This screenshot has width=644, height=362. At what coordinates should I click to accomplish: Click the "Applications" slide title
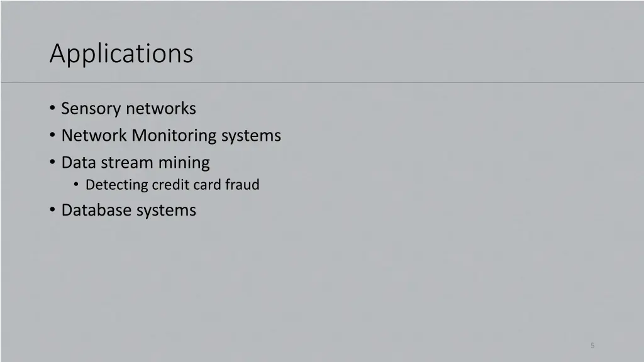click(121, 53)
